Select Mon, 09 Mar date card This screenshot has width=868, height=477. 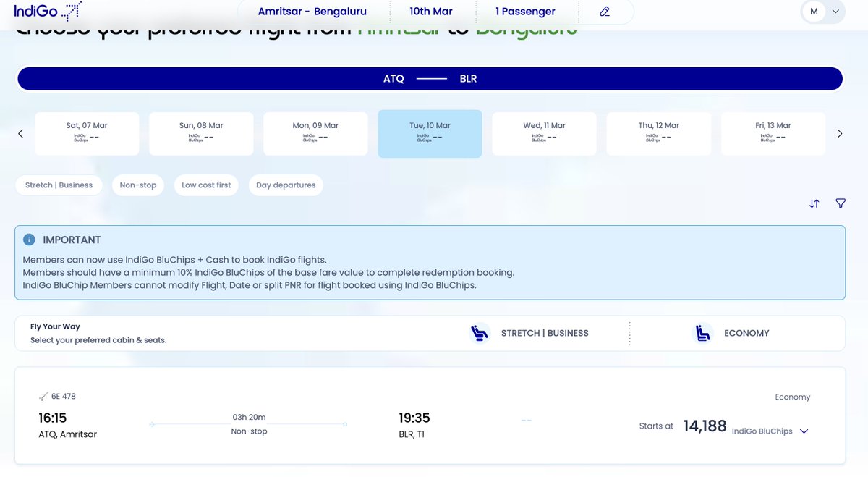point(315,133)
